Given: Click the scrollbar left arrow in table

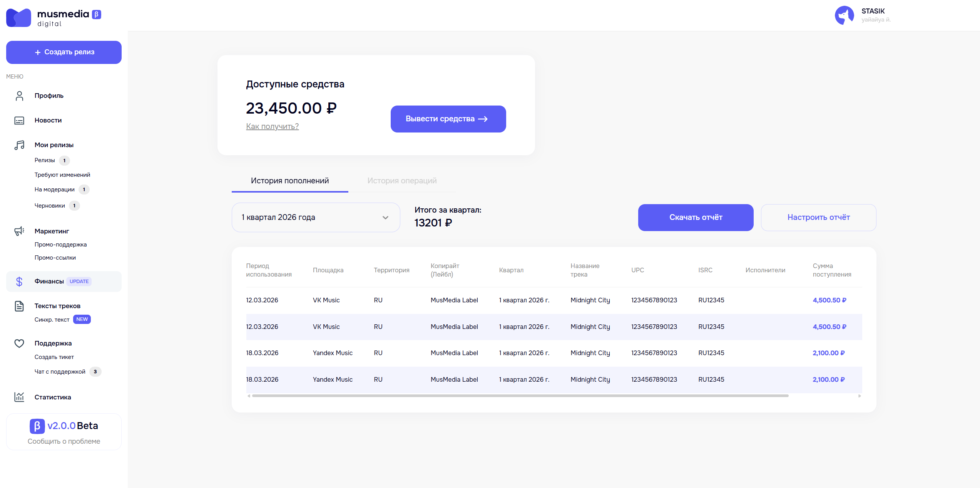Looking at the screenshot, I should tap(249, 396).
